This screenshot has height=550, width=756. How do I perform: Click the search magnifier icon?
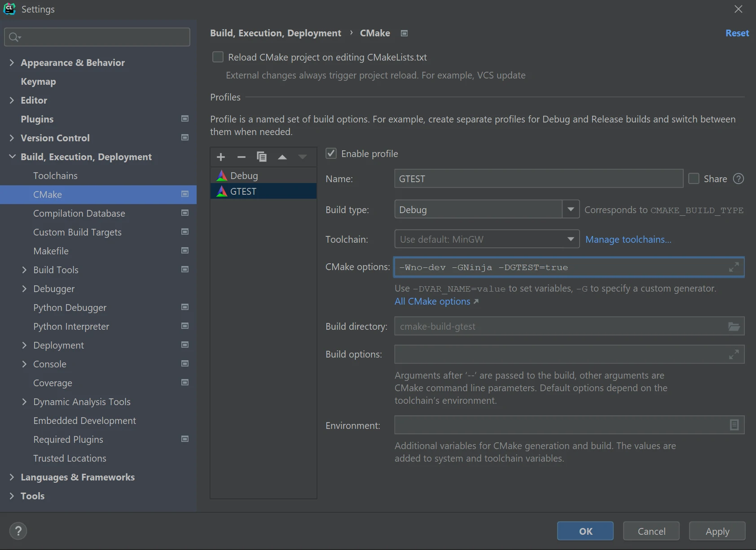14,37
